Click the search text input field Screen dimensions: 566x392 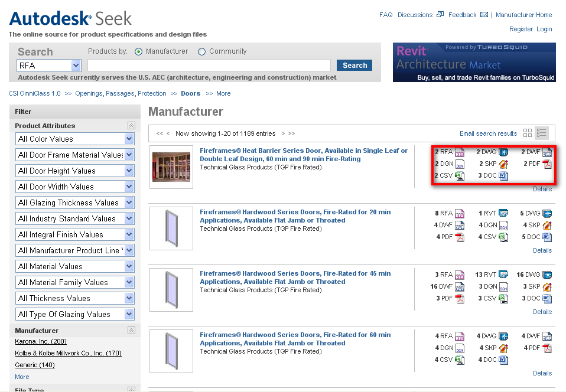pos(209,66)
